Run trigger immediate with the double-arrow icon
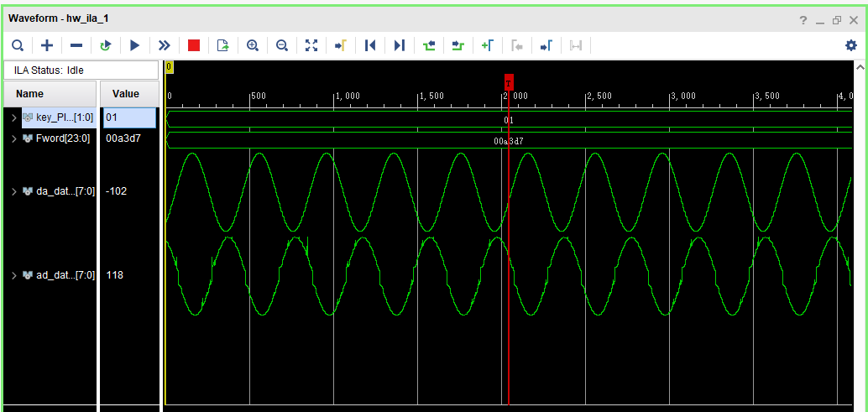The width and height of the screenshot is (868, 412). (x=165, y=45)
